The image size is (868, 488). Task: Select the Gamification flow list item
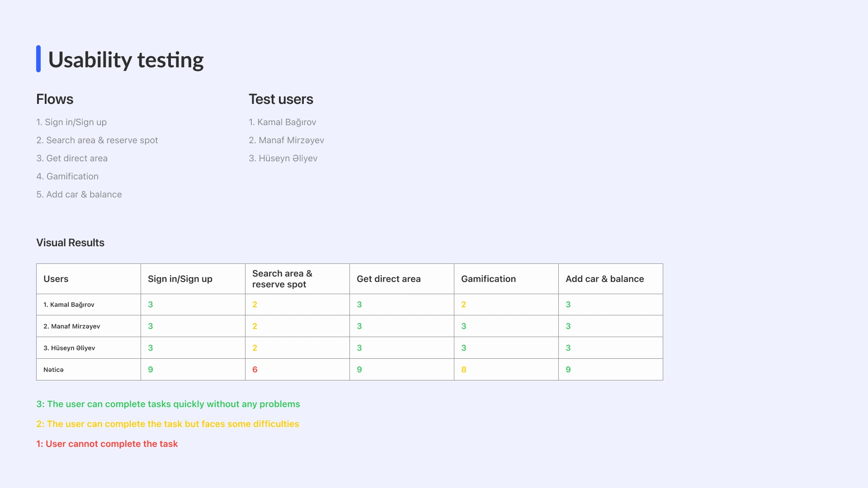(67, 177)
